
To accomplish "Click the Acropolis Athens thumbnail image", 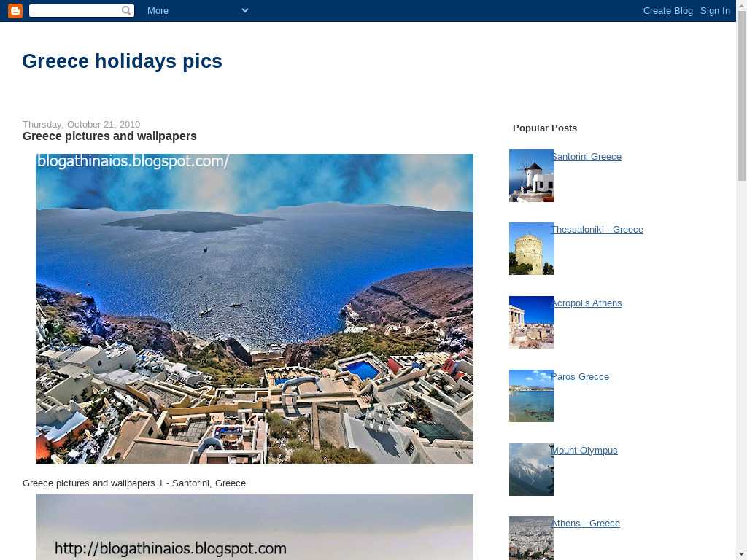I will (532, 322).
